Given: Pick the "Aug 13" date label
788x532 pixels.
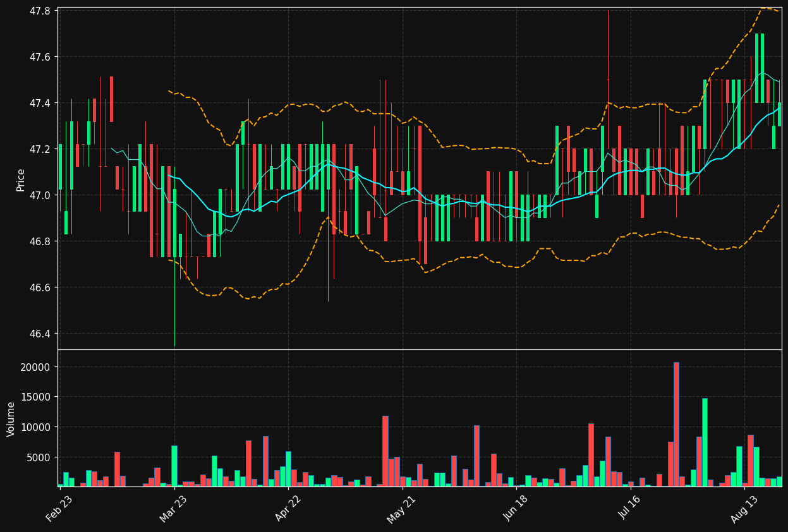Looking at the screenshot, I should (x=744, y=509).
